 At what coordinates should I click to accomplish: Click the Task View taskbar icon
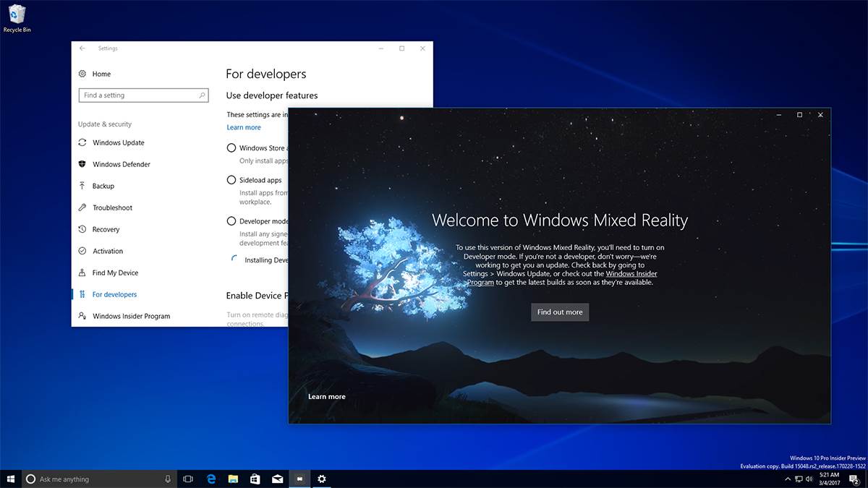(188, 479)
